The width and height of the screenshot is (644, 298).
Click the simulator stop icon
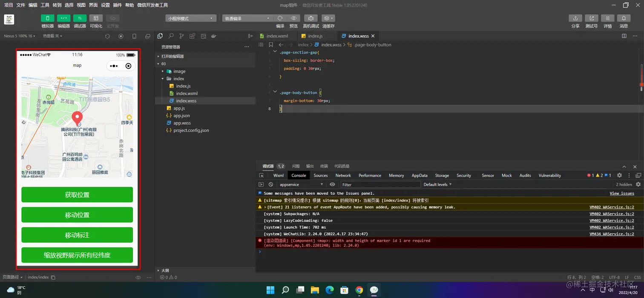tap(121, 36)
